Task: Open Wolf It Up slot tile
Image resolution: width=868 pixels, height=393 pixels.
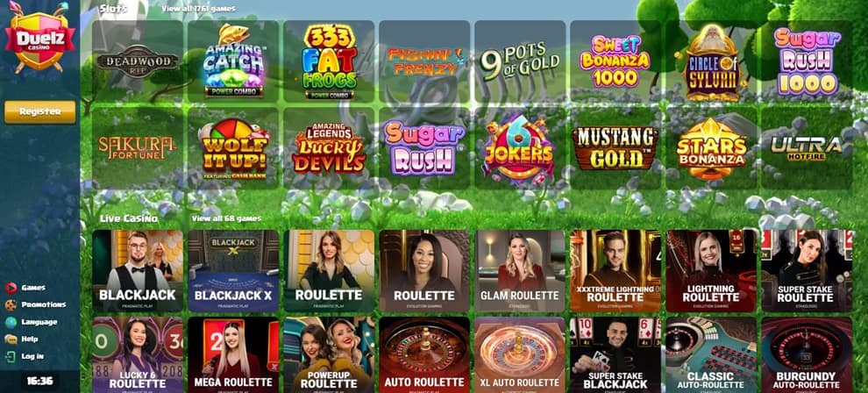Action: [x=233, y=148]
